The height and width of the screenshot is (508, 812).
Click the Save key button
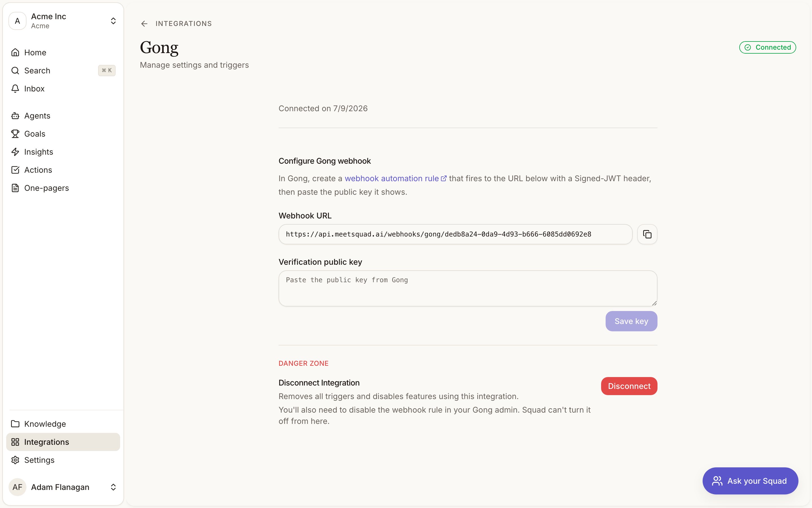click(631, 321)
